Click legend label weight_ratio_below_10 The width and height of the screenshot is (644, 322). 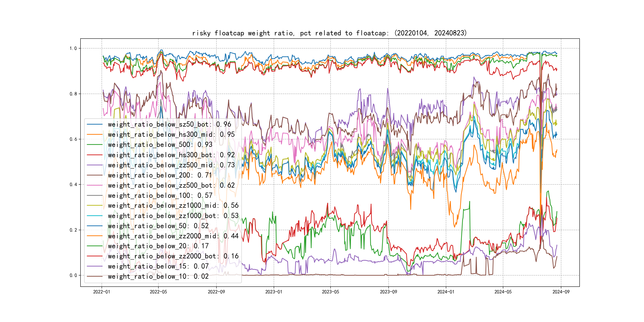(x=158, y=276)
